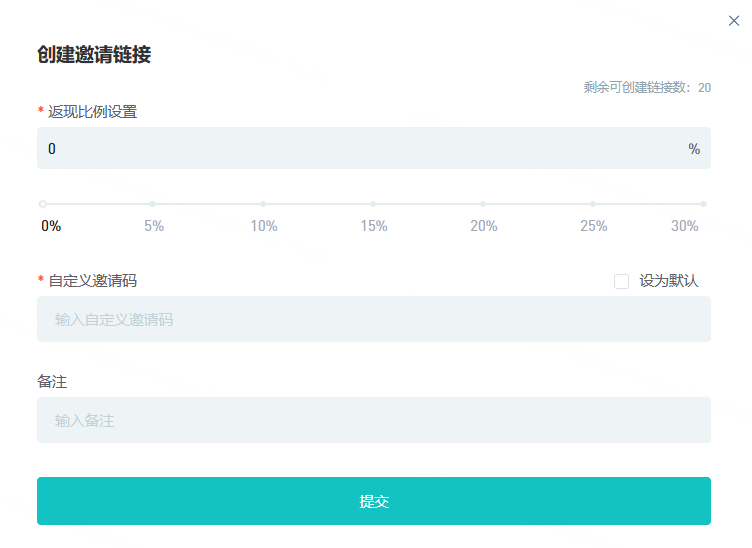
Task: Click the 剩余可创建链接数 counter text
Action: coord(647,88)
